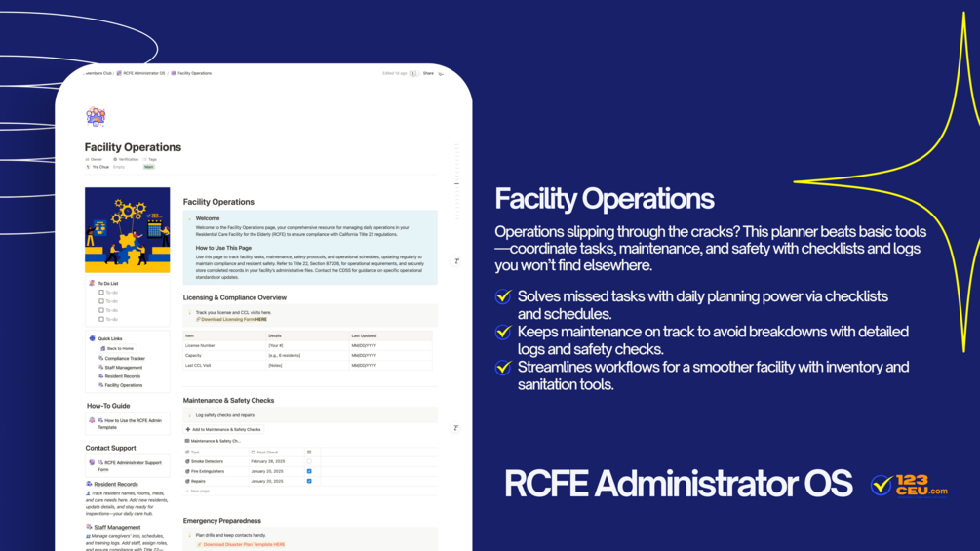Click the calendar icon in Next Check header
Screen dimensions: 980x551
(x=254, y=453)
